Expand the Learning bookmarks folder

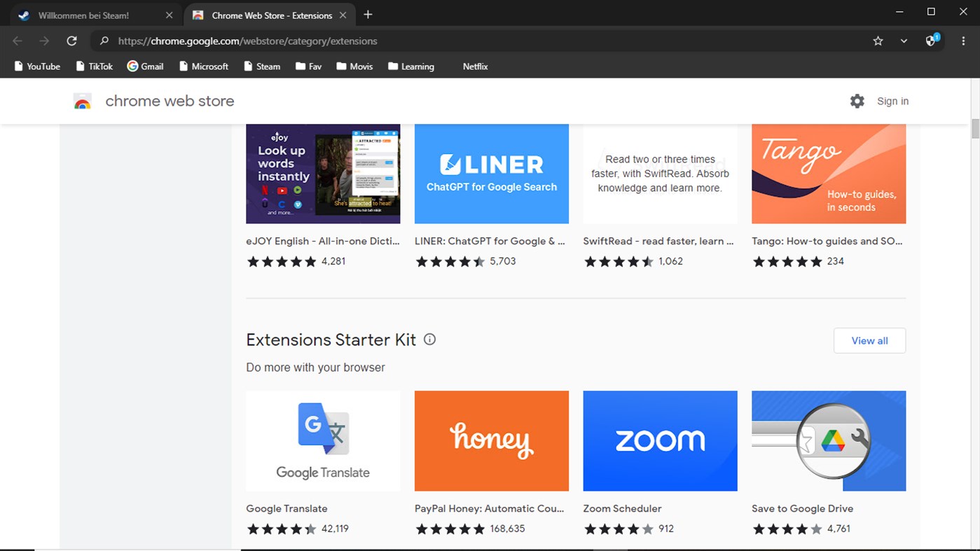click(x=411, y=66)
